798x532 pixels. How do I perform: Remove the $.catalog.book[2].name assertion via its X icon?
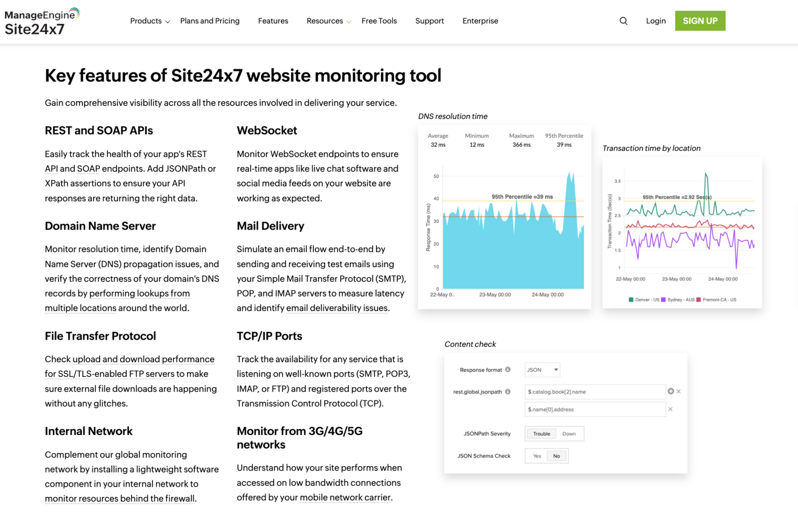tap(678, 391)
